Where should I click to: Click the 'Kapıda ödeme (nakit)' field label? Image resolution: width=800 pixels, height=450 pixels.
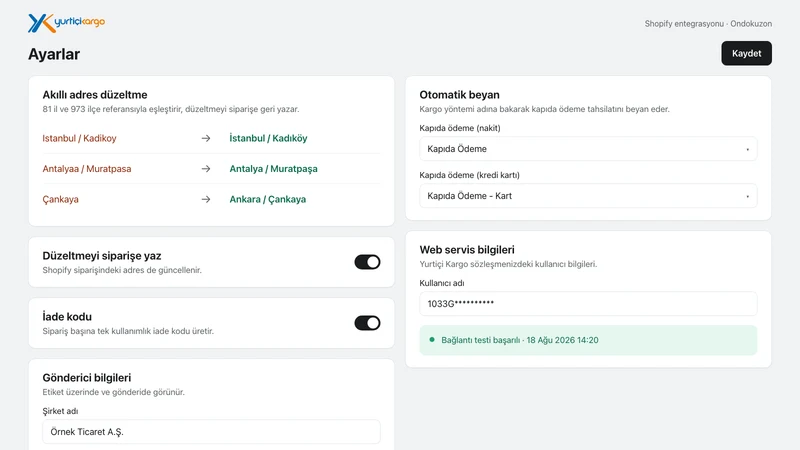[460, 128]
